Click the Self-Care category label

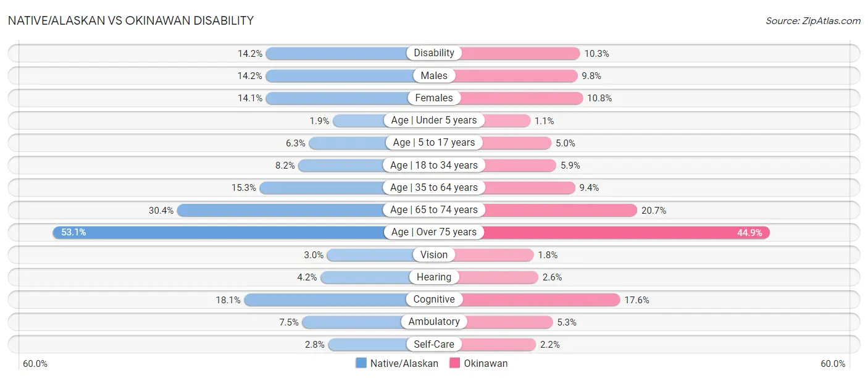click(434, 344)
